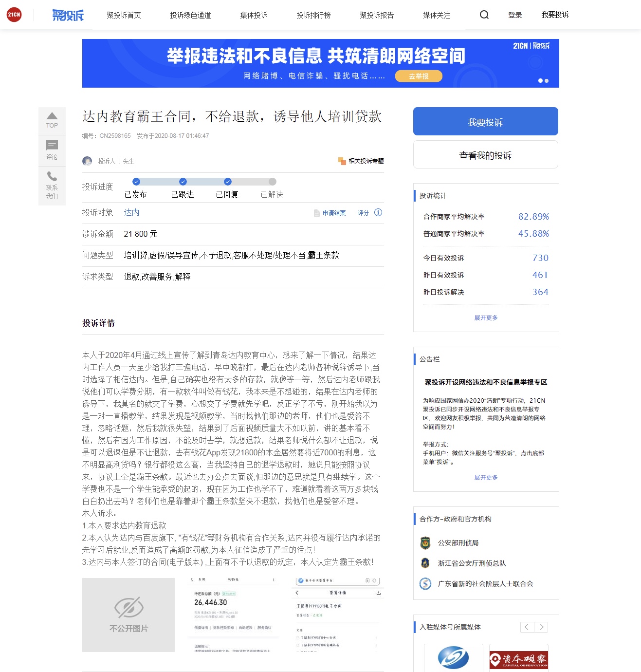
Task: Open 媒体关注 menu item
Action: (437, 15)
